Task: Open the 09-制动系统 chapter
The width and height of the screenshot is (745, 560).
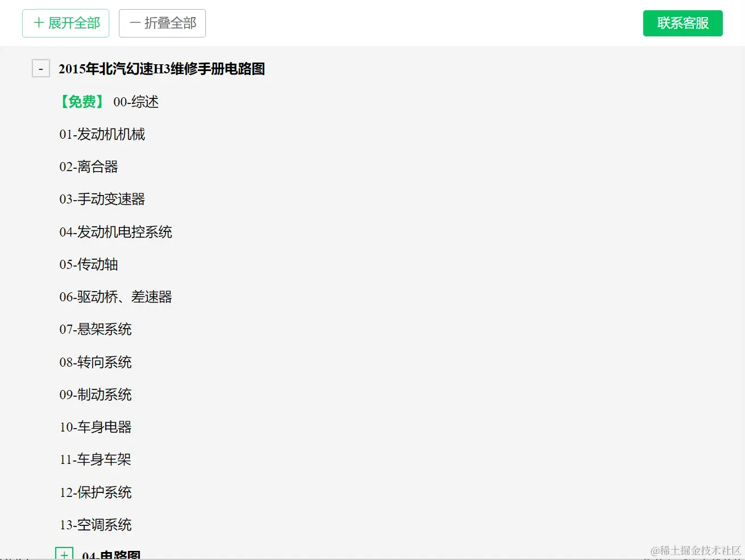Action: click(96, 395)
